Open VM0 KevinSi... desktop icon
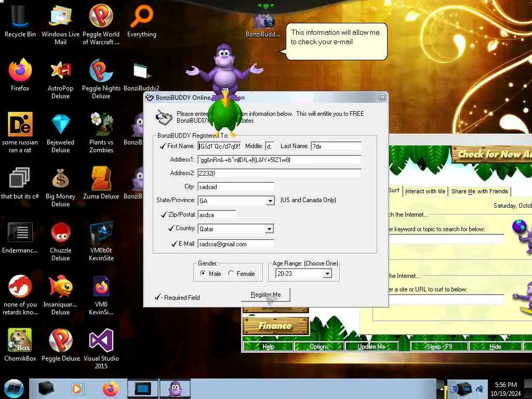 (x=101, y=295)
